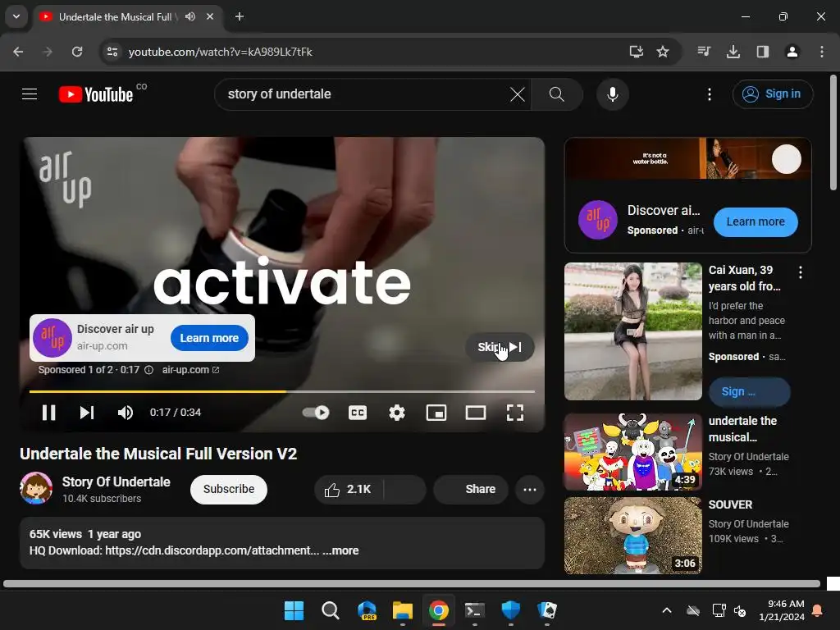Open notification bell in taskbar
840x630 pixels.
(818, 610)
